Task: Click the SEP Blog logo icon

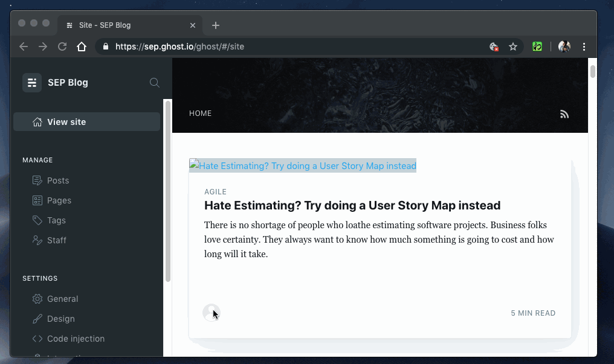Action: (x=32, y=83)
